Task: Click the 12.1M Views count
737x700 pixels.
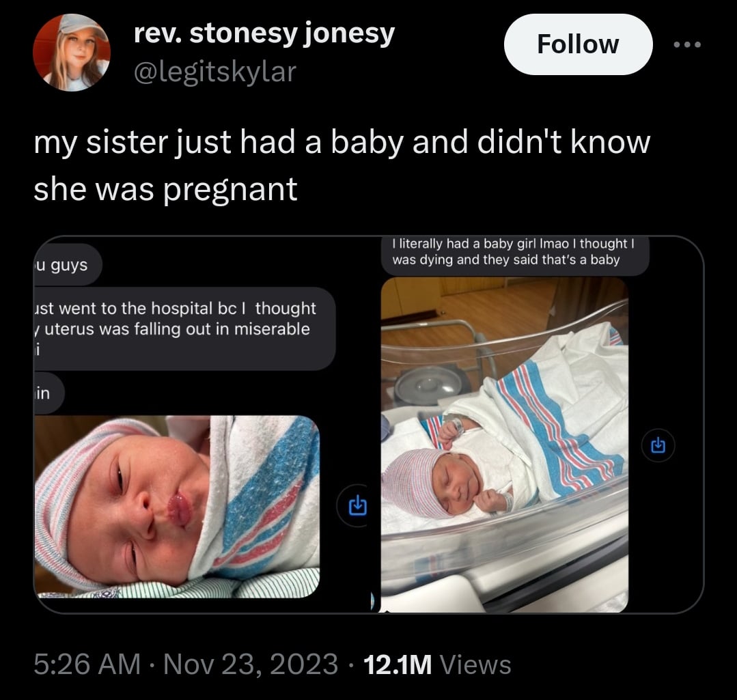Action: 437,664
